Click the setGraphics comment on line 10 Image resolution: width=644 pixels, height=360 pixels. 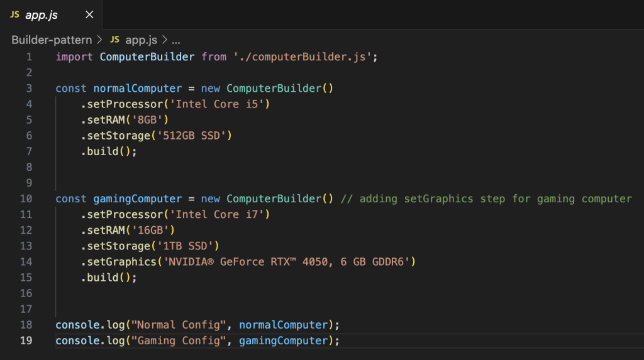[x=486, y=199]
